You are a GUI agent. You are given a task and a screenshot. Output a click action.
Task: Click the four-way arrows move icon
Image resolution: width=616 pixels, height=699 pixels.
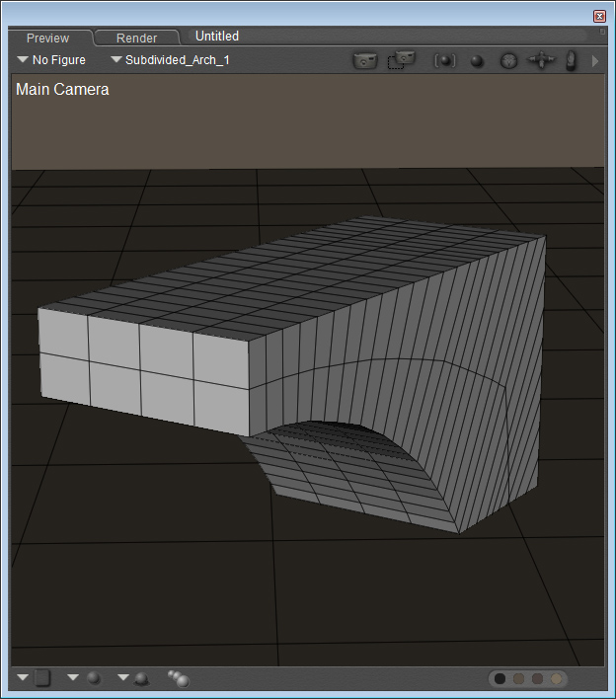tap(541, 60)
